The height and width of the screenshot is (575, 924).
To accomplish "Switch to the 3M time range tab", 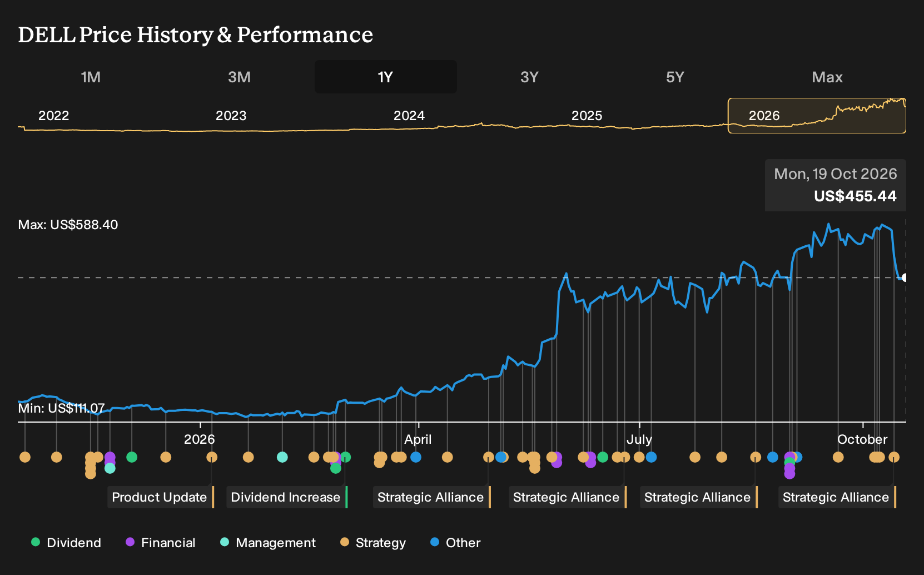I will click(239, 77).
